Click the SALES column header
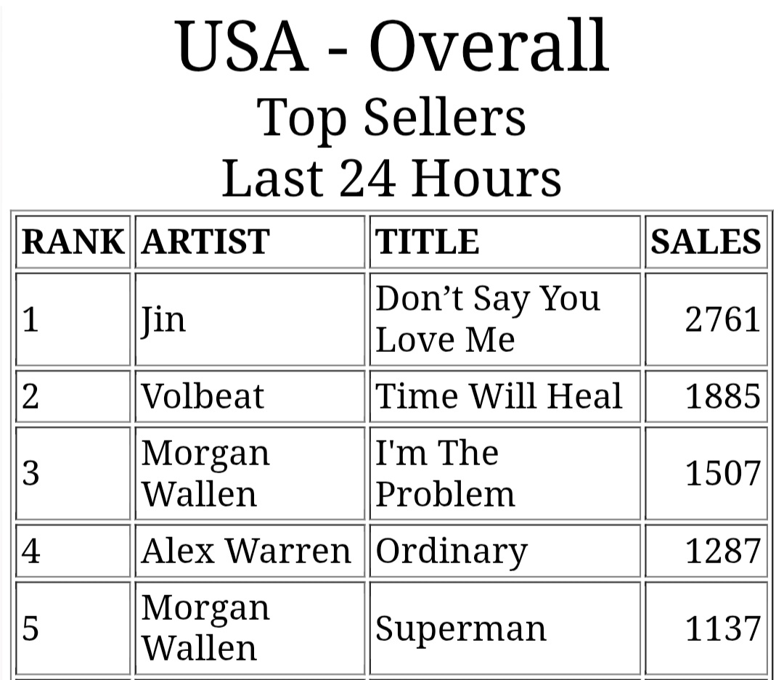784x680 pixels. [706, 242]
